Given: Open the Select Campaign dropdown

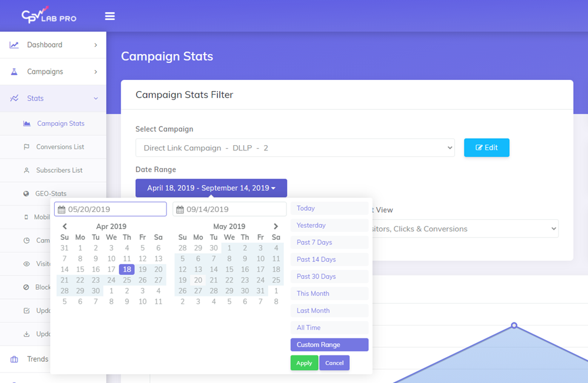Looking at the screenshot, I should point(295,148).
